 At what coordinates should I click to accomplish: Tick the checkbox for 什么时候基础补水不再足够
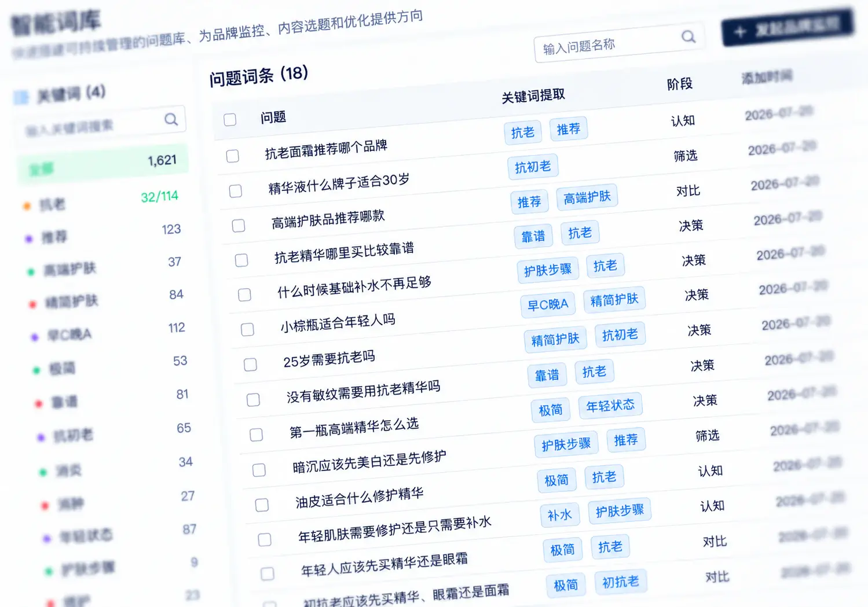[x=244, y=295]
